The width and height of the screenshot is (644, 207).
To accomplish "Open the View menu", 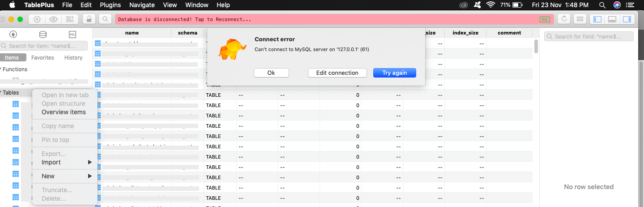I will (170, 5).
